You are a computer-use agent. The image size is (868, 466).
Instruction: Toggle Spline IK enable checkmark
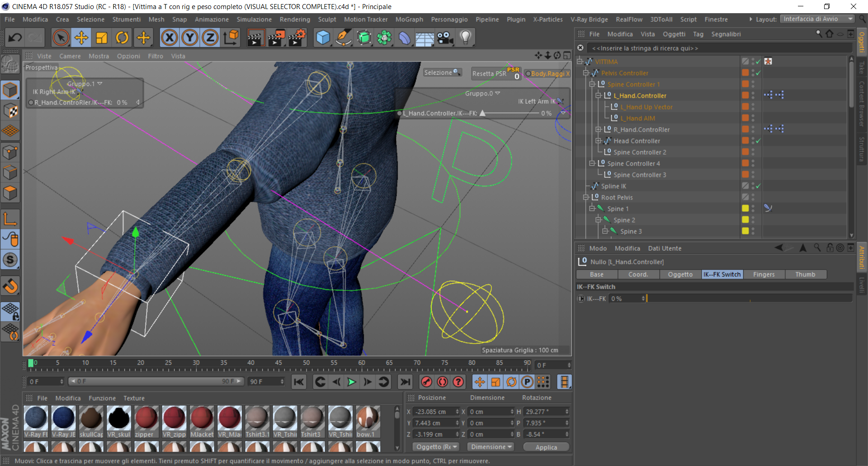(758, 186)
